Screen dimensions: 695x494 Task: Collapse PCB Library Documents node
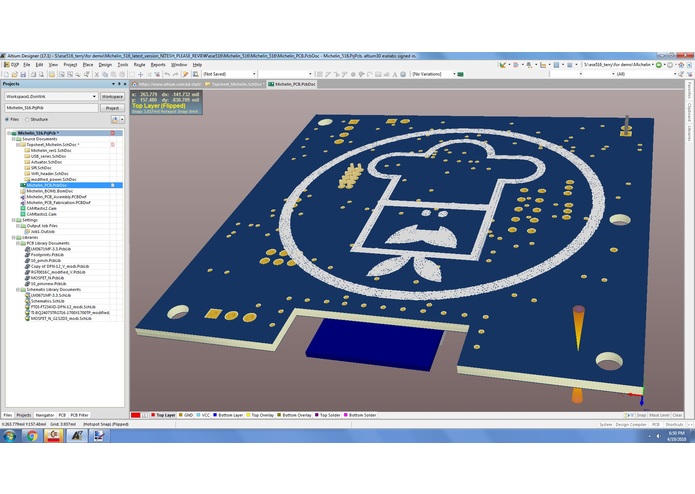[x=18, y=243]
